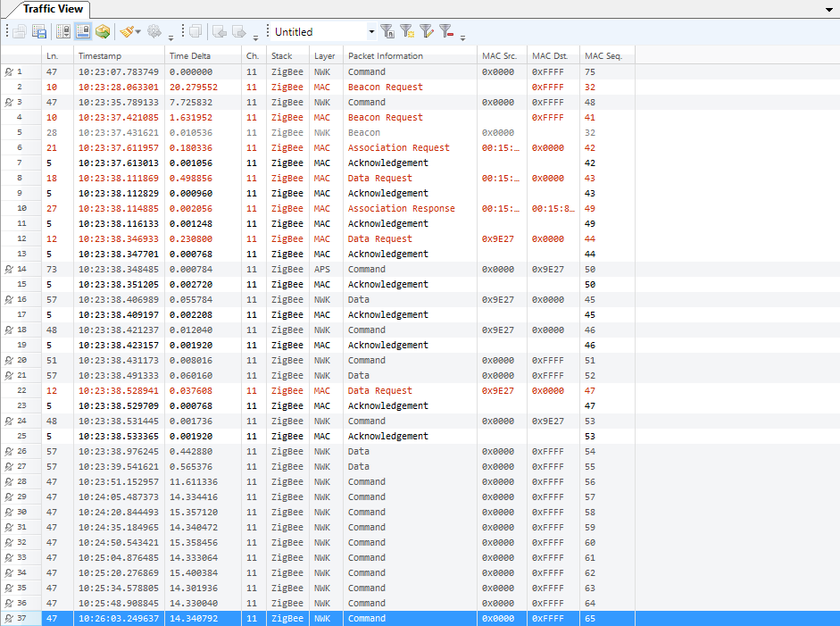Open filter toolbar overflow arrow

pyautogui.click(x=463, y=38)
